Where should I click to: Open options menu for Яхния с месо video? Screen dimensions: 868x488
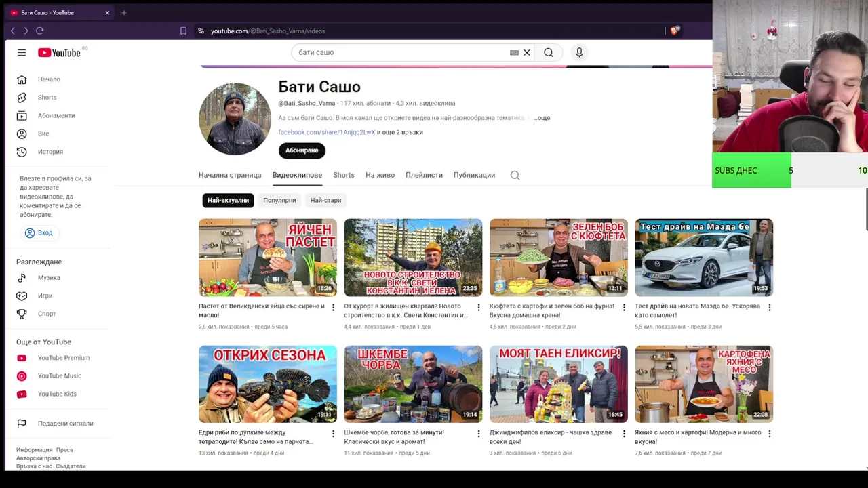point(769,434)
